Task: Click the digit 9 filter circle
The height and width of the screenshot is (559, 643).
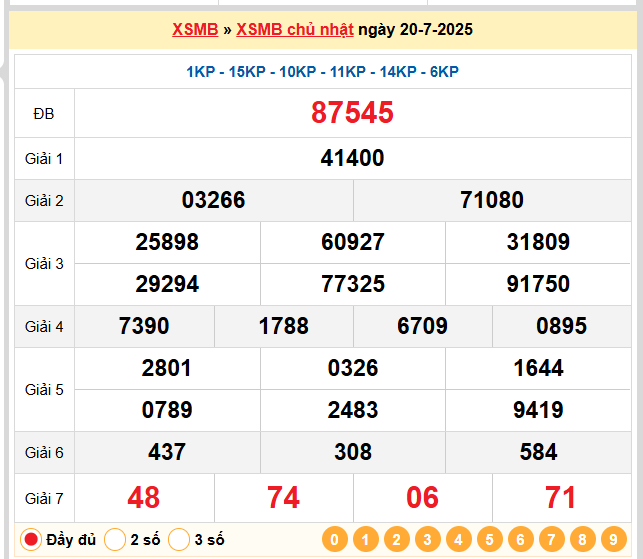Action: click(x=613, y=539)
